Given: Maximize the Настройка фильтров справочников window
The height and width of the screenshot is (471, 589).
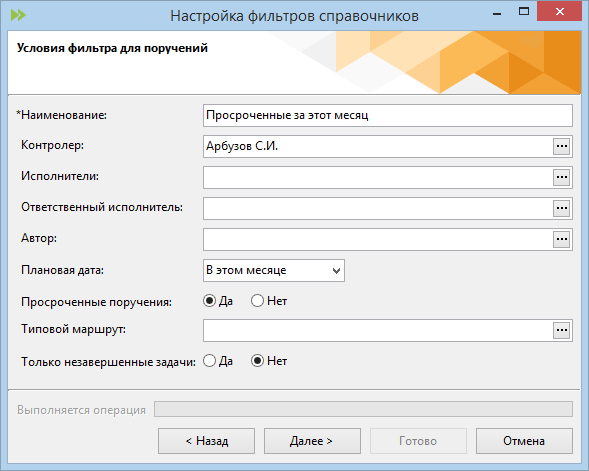Looking at the screenshot, I should coord(524,12).
